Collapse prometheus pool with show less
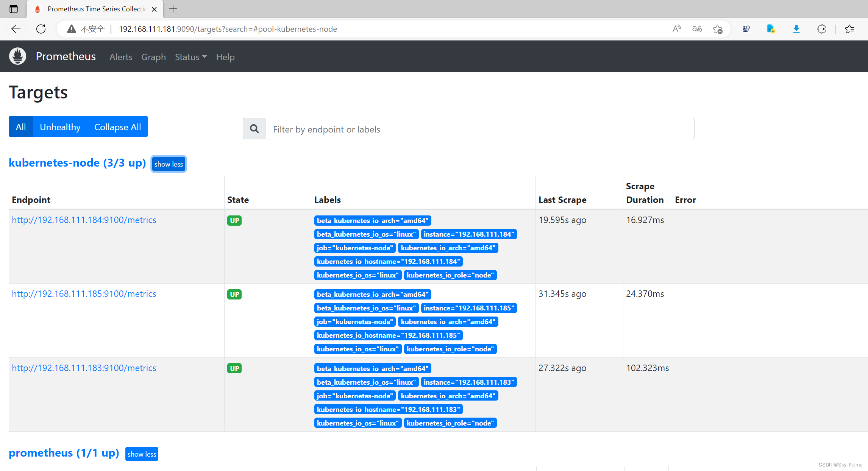The width and height of the screenshot is (868, 471). click(142, 454)
